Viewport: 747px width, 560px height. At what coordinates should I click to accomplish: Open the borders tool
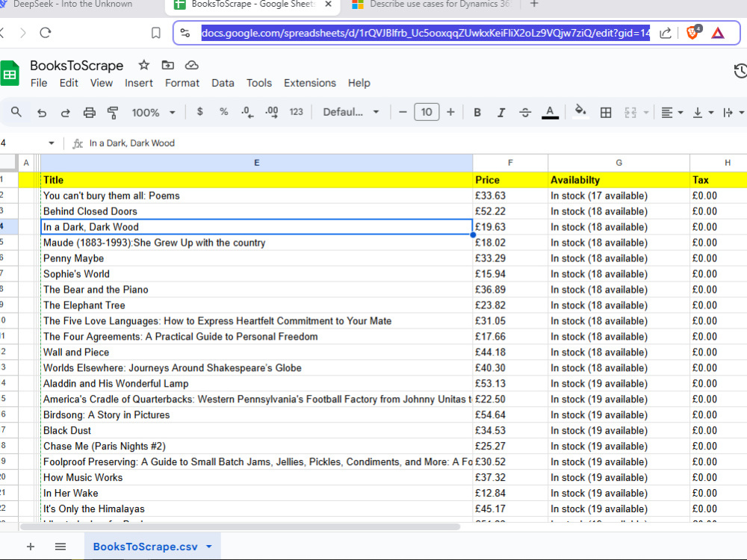tap(606, 113)
